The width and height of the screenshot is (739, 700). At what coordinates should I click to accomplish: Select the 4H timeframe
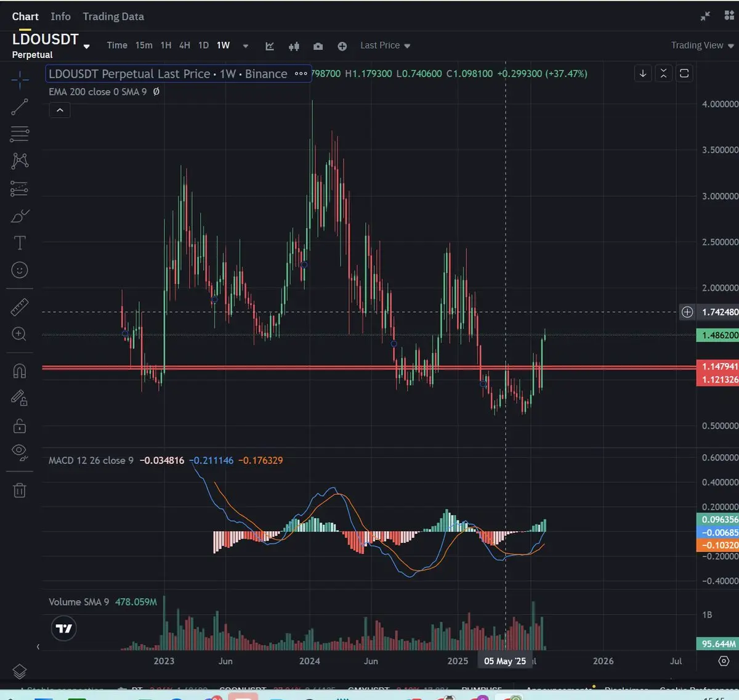185,46
